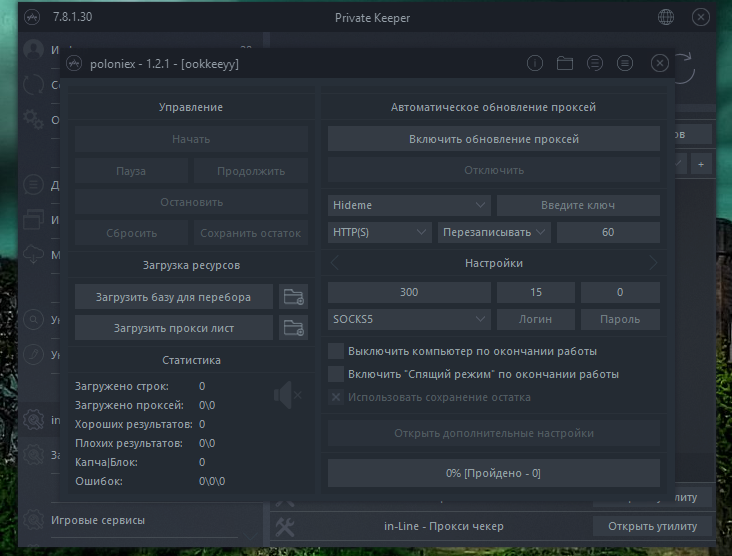
Task: Click the tools icon next to in-Line Прокси чекер
Action: (x=284, y=526)
